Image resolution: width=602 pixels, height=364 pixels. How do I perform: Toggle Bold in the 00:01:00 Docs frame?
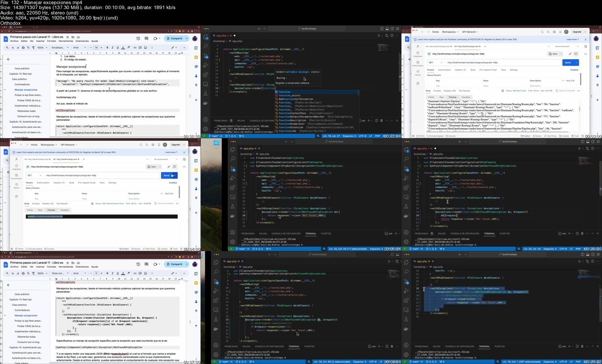click(x=107, y=48)
